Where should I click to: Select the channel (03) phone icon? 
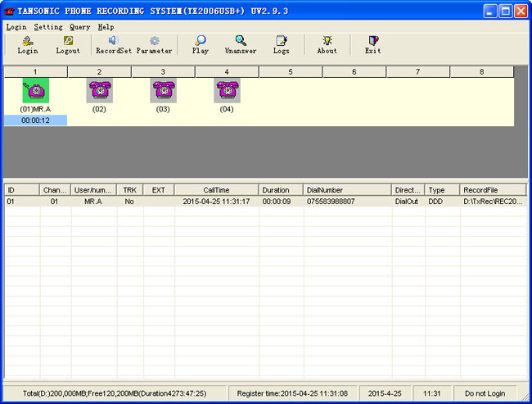(163, 90)
